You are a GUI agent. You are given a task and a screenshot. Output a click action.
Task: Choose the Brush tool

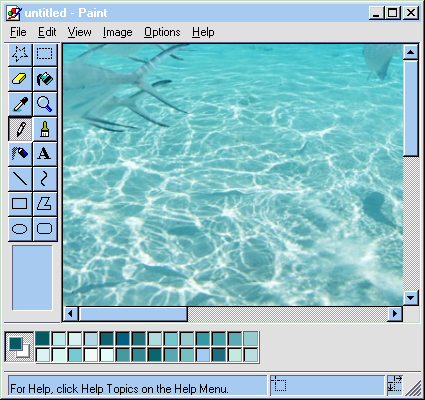coord(45,129)
